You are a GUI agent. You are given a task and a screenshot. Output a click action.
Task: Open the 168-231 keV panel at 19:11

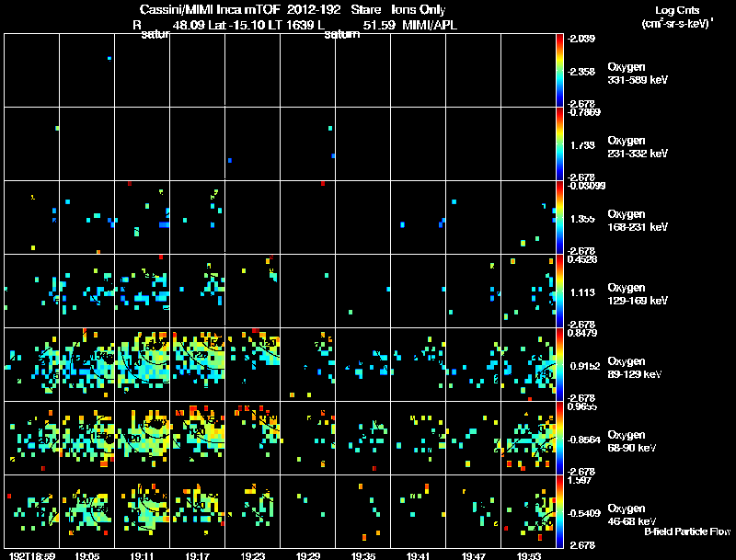tap(143, 218)
